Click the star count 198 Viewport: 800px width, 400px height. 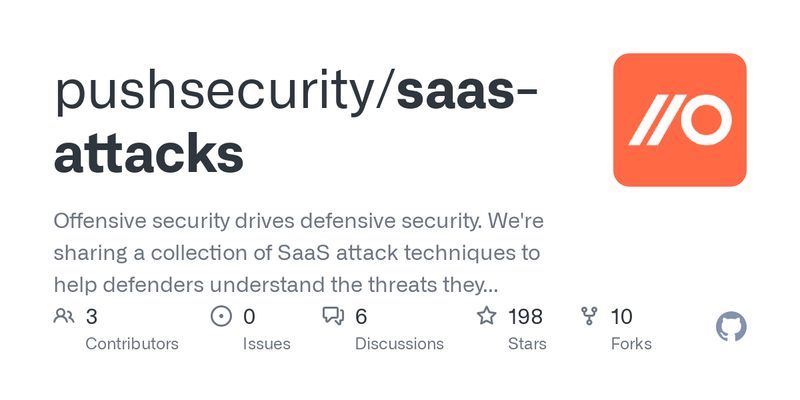(525, 317)
